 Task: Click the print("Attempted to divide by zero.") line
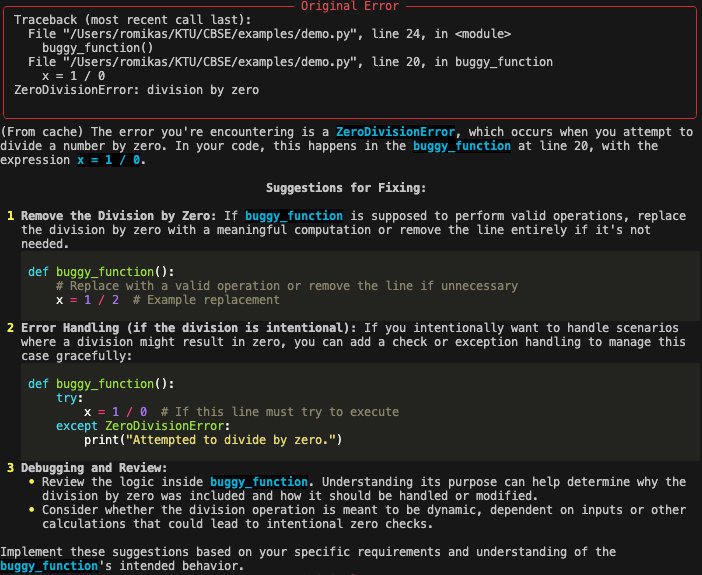(x=213, y=440)
